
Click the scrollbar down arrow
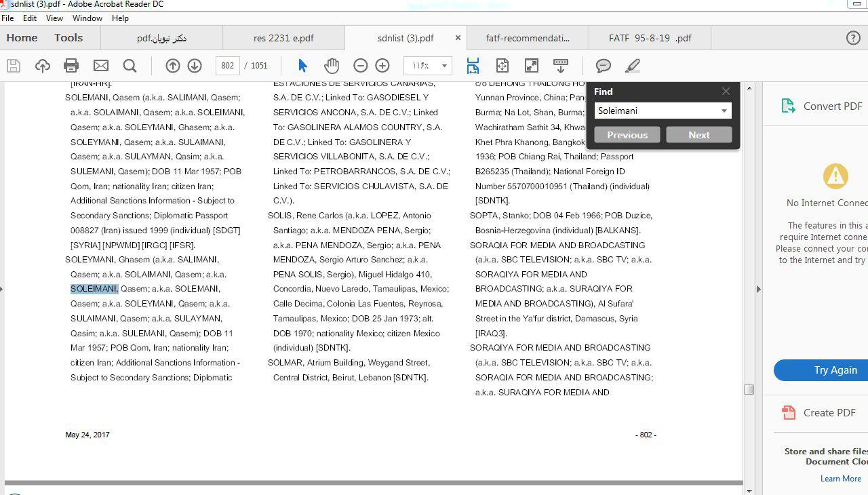point(749,490)
